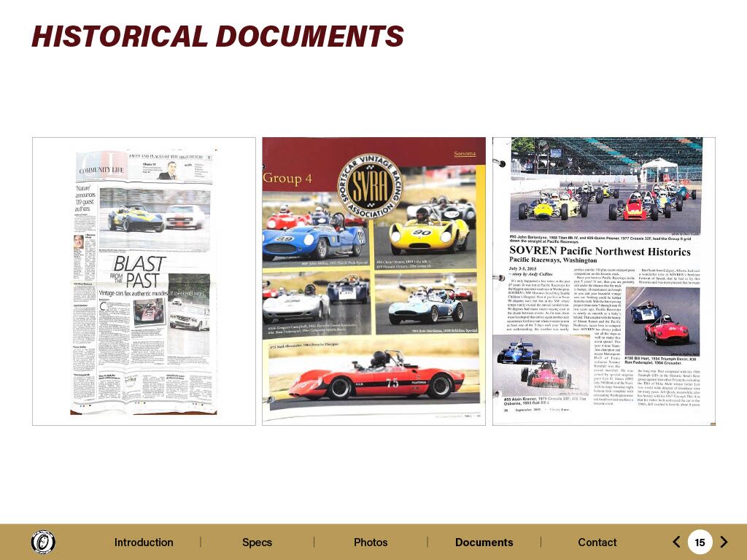747x560 pixels.
Task: Switch to the Specs section
Action: pos(257,542)
